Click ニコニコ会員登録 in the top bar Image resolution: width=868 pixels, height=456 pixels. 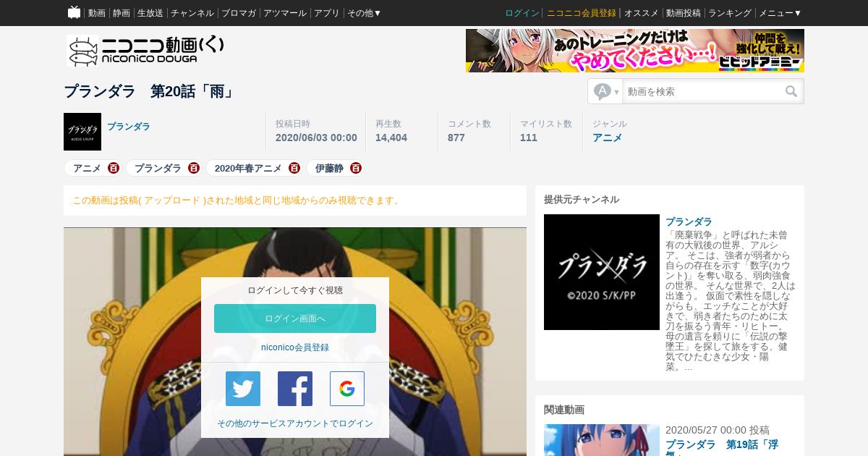[x=582, y=13]
